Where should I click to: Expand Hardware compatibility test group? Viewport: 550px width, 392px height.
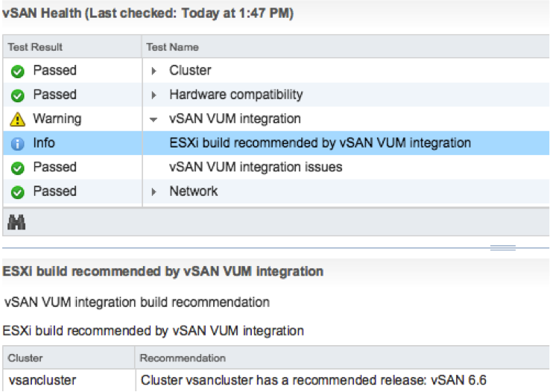coord(154,95)
